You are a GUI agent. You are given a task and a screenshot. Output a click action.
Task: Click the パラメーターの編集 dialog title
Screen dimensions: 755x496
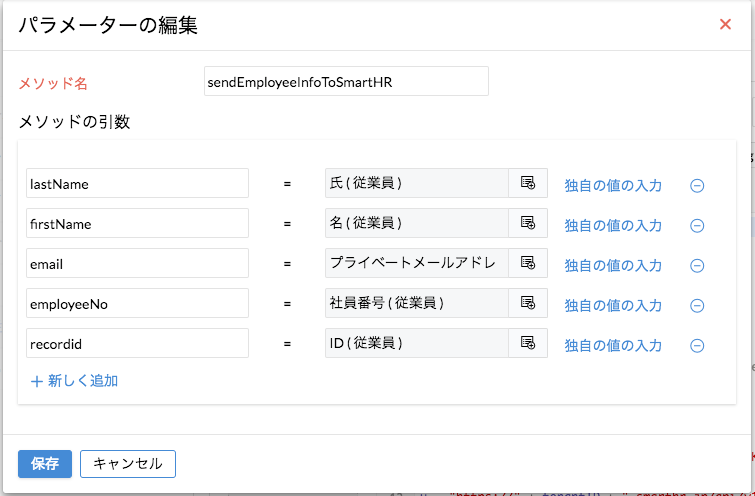[x=108, y=26]
